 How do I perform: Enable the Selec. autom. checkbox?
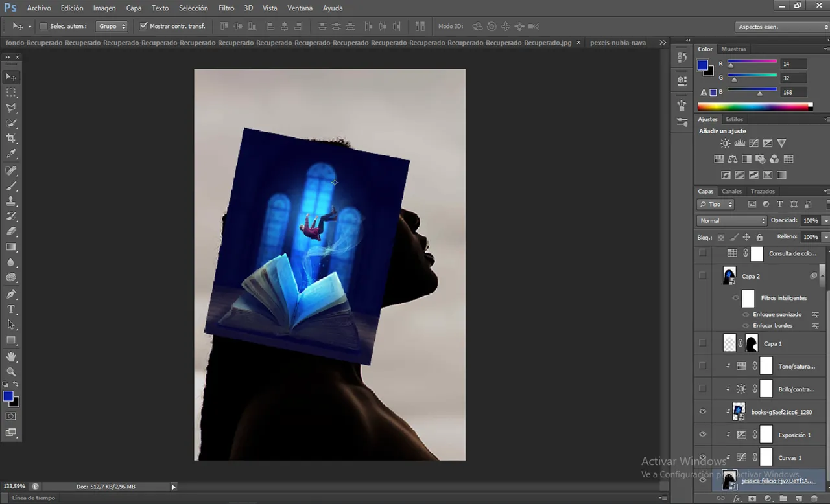pos(43,27)
